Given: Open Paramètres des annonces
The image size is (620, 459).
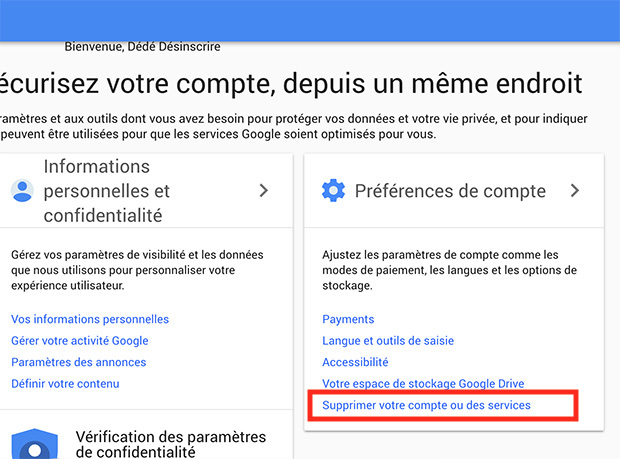Looking at the screenshot, I should tap(79, 362).
